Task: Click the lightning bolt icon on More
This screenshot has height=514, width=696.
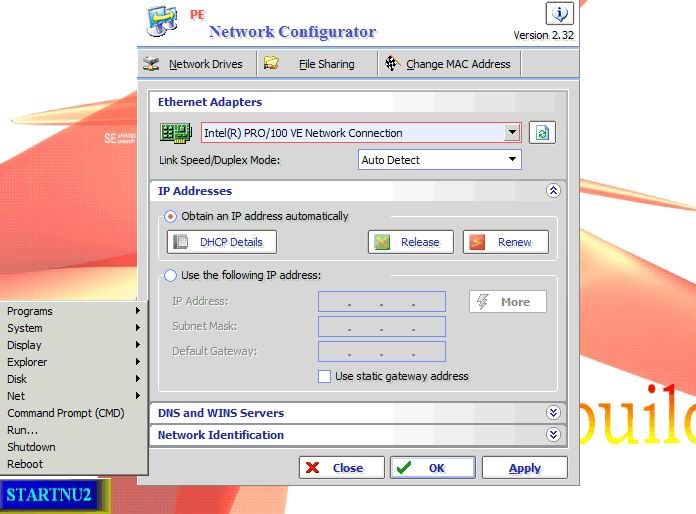Action: coord(483,302)
